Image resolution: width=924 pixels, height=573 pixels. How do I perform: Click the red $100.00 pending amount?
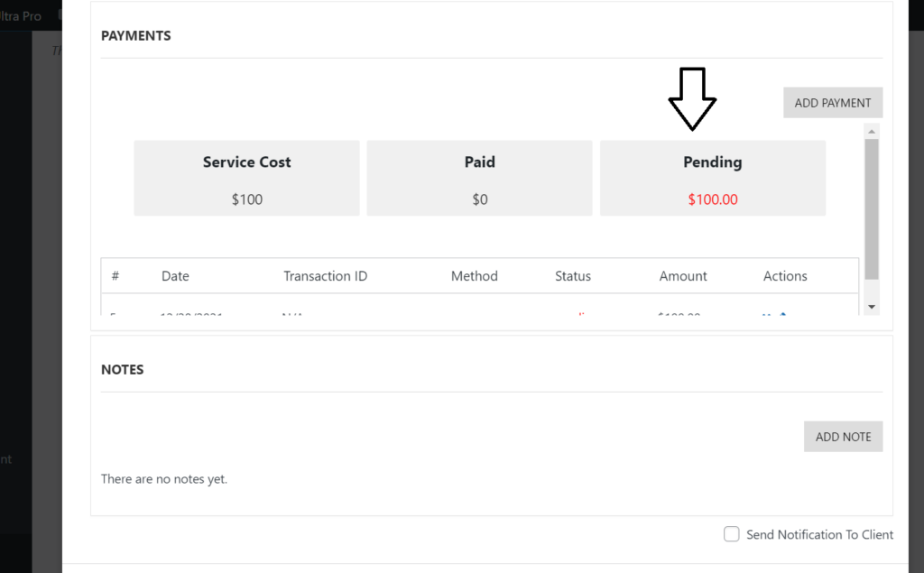tap(713, 199)
